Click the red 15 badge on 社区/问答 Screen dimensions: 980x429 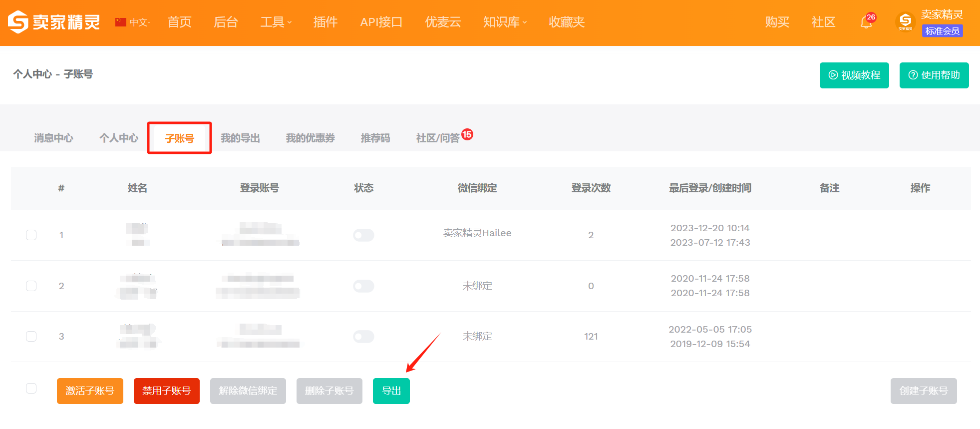point(467,134)
